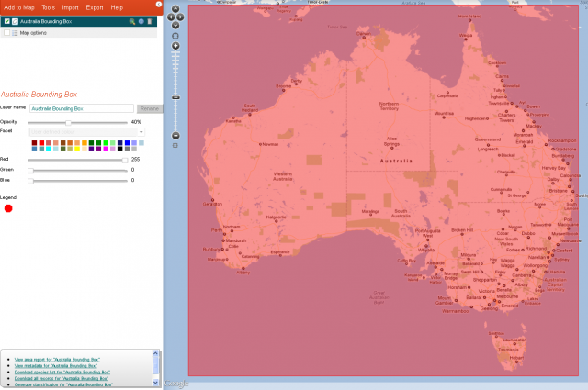The image size is (588, 390).
Task: Pan the map down
Action: pyautogui.click(x=175, y=27)
